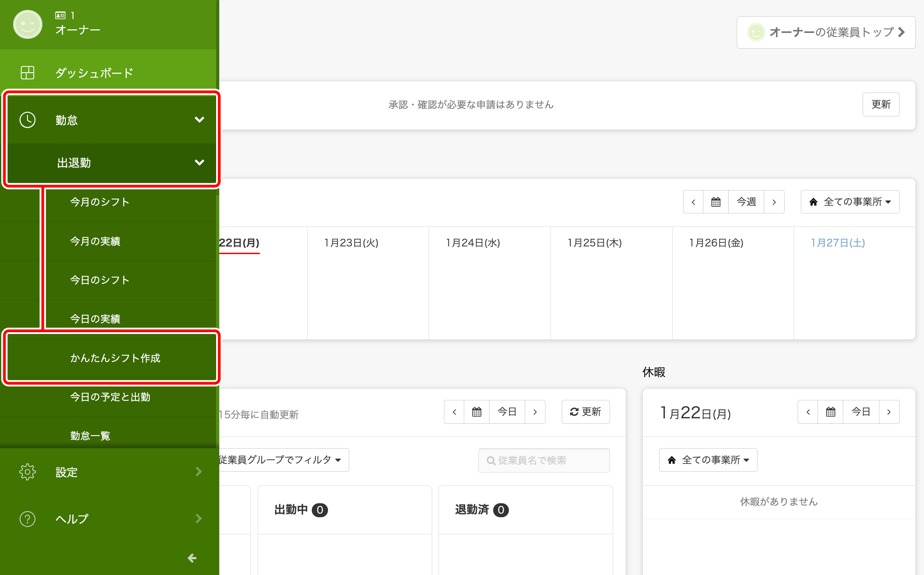The height and width of the screenshot is (575, 924).
Task: Go to previous day in 休暇 panel
Action: click(x=808, y=412)
